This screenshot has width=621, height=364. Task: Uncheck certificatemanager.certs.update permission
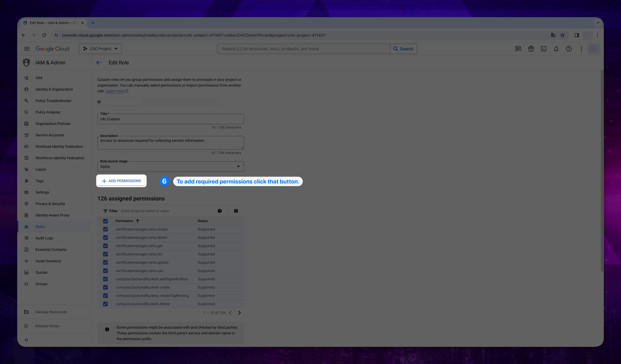coord(105,262)
